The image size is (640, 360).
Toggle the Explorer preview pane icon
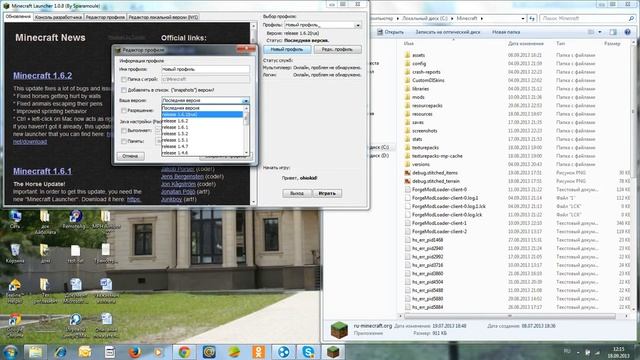click(613, 32)
